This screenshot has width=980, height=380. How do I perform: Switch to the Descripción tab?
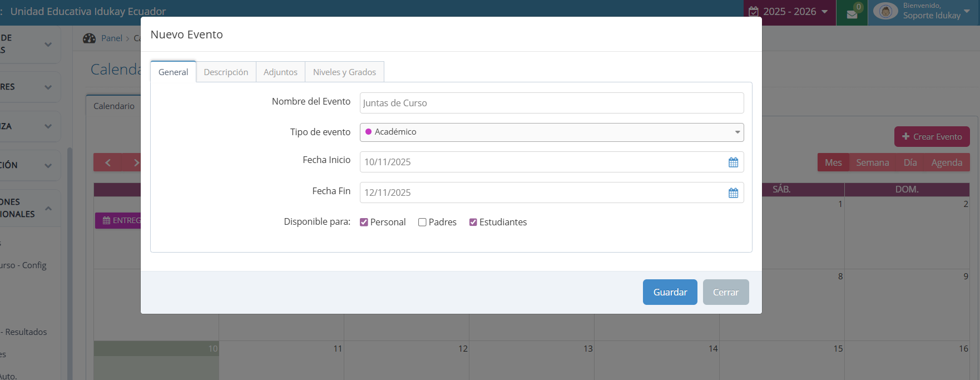click(226, 72)
